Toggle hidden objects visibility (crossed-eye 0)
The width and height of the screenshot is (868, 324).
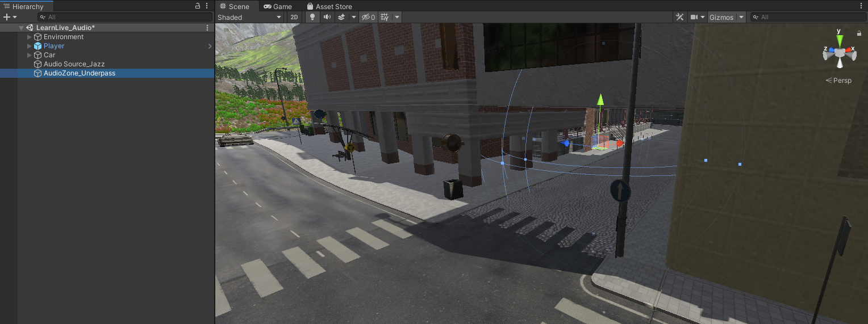[x=369, y=17]
